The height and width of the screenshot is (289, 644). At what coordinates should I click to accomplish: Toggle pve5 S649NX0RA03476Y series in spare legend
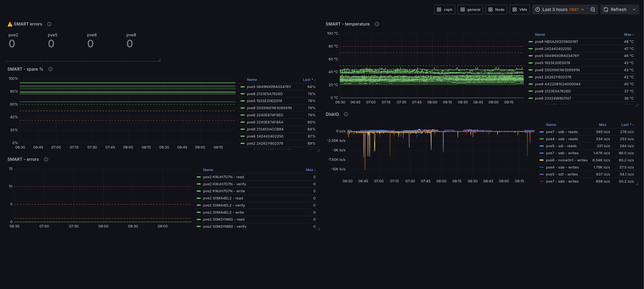tap(269, 87)
